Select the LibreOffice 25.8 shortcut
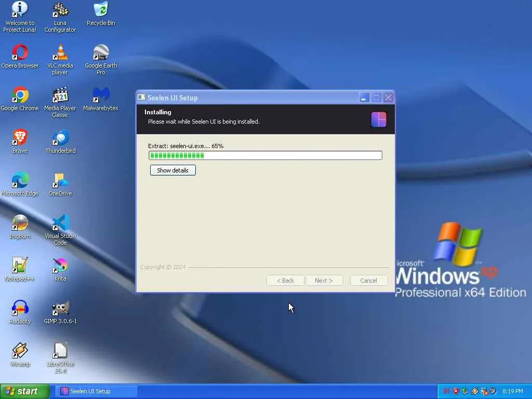The image size is (532, 399). [60, 357]
